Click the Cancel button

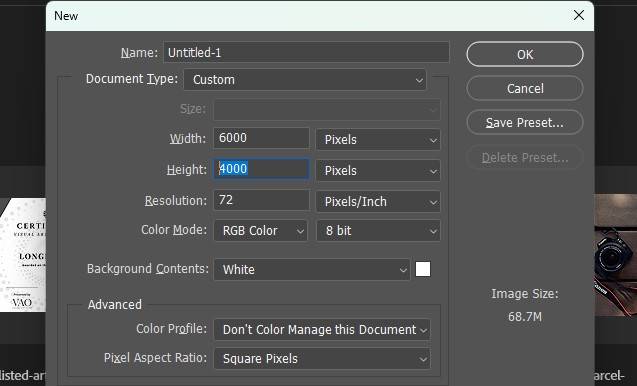click(x=525, y=88)
